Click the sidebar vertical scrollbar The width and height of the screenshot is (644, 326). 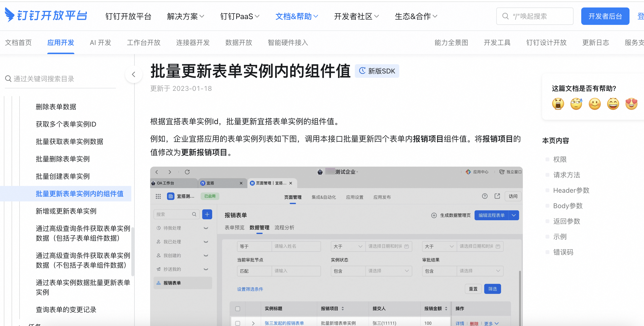click(133, 251)
